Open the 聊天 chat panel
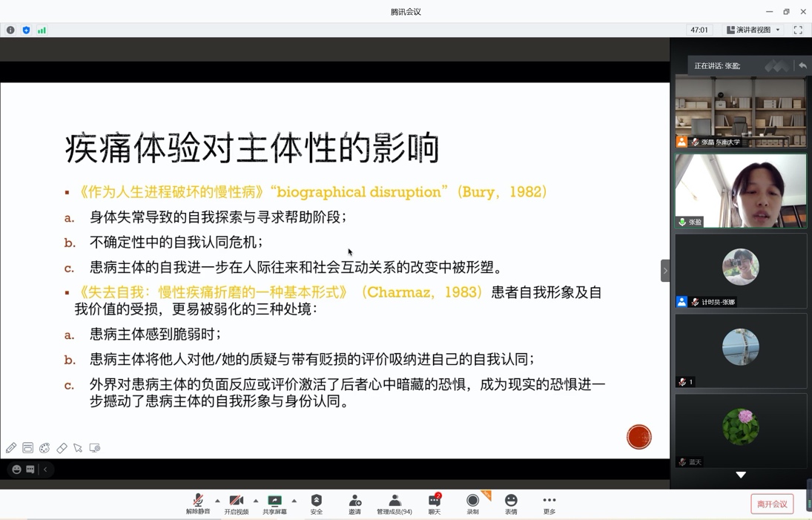The height and width of the screenshot is (520, 812). pyautogui.click(x=434, y=503)
